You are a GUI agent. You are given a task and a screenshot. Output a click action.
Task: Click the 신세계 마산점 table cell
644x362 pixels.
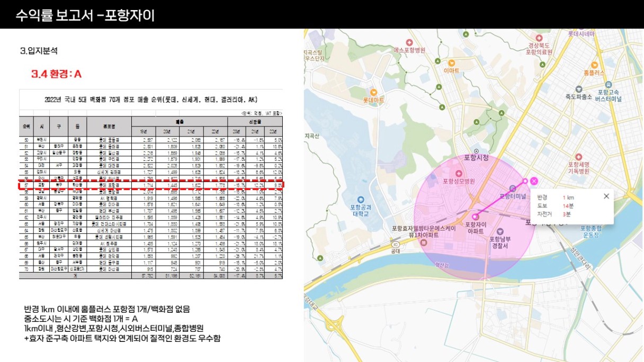coord(110,230)
